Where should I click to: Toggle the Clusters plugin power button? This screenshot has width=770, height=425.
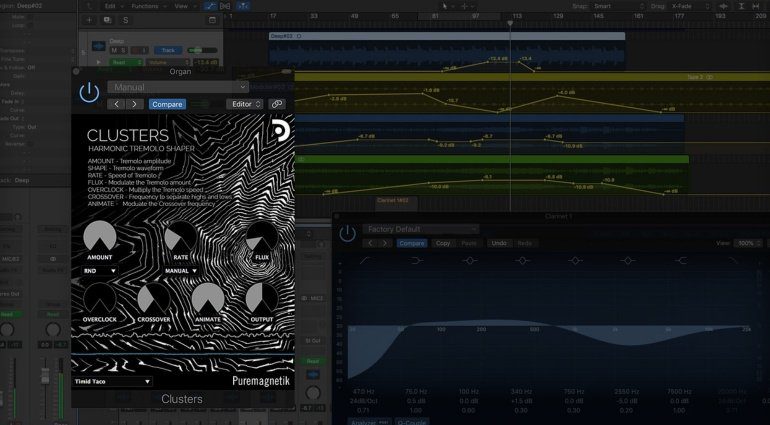pos(89,93)
